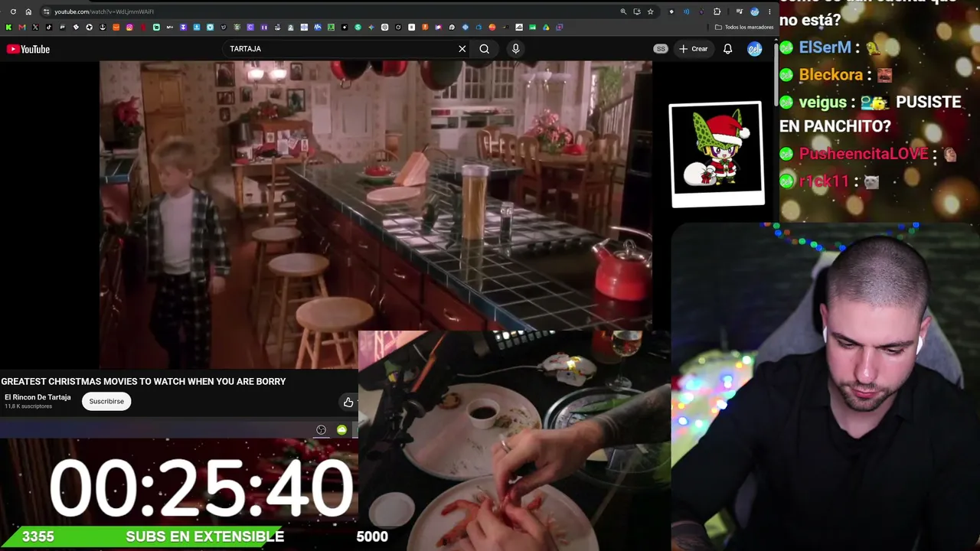Click the Bleckora username in chat
980x551 pixels.
pyautogui.click(x=831, y=75)
